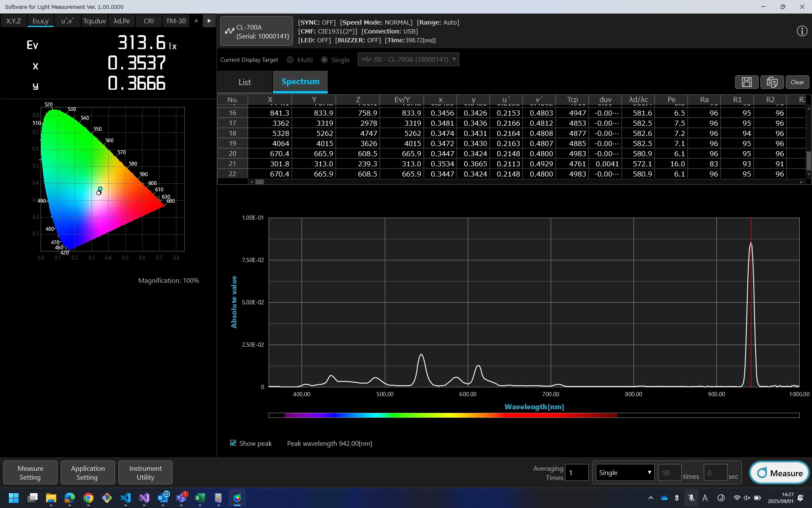Open Excel from the taskbar

[x=200, y=498]
